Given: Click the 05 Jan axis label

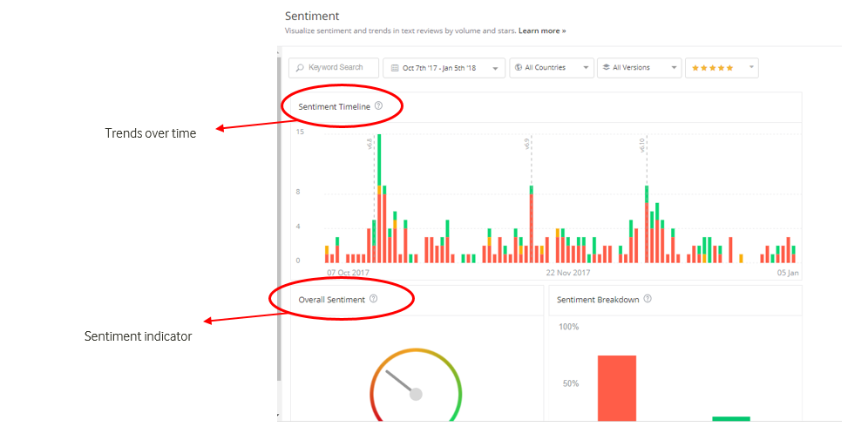Looking at the screenshot, I should (x=788, y=273).
